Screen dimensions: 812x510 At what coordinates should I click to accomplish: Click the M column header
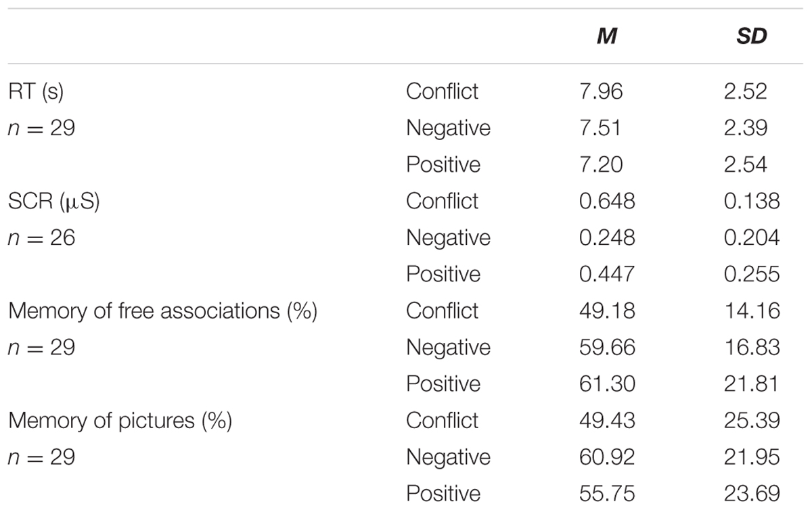(607, 37)
